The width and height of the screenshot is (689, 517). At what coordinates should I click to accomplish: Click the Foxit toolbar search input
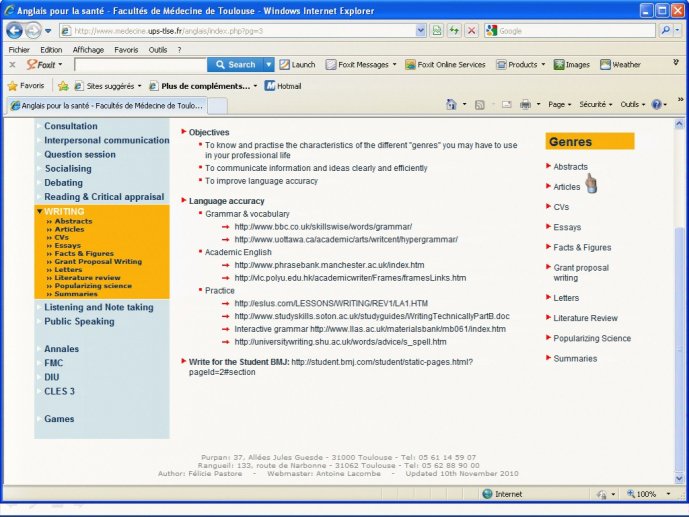click(x=140, y=65)
